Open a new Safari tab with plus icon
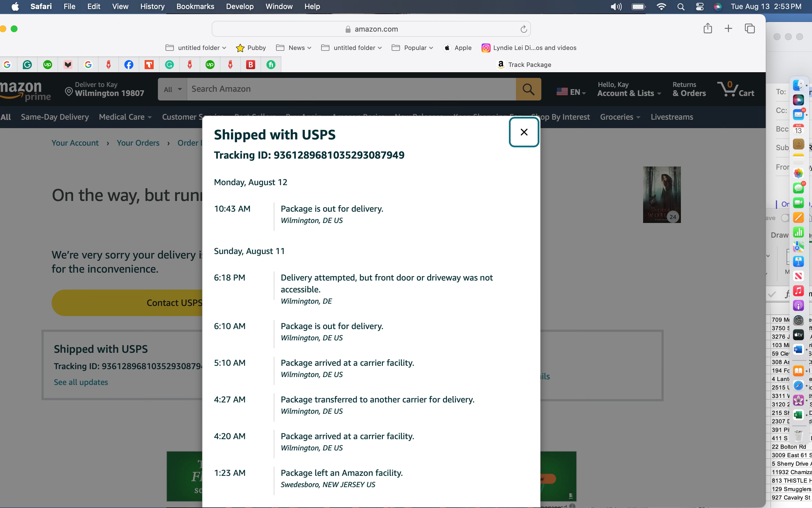The image size is (812, 508). (728, 29)
